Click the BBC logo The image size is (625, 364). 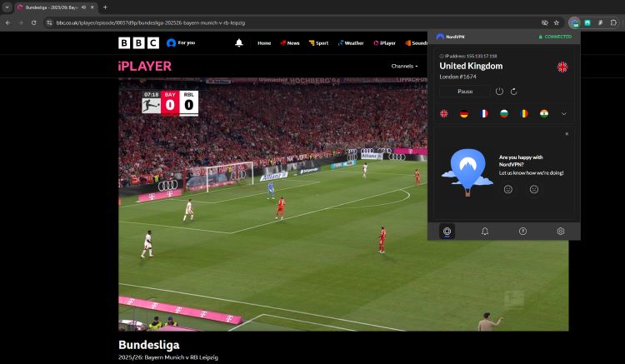[x=138, y=42]
